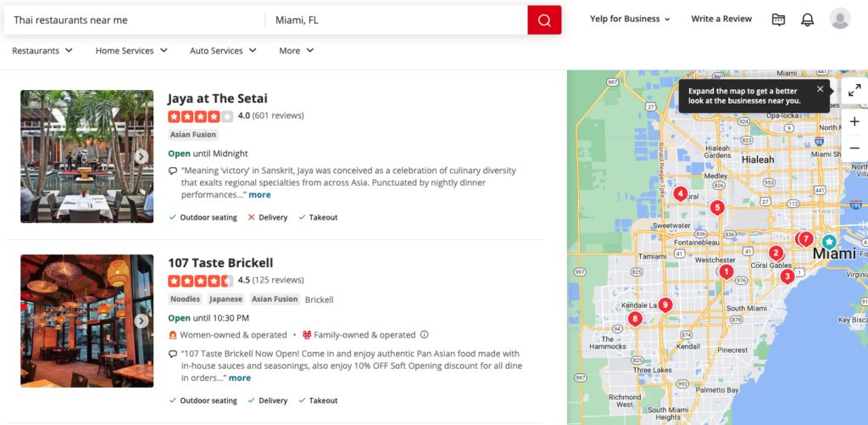
Task: Expand 'more' on 107 Taste Brickell description
Action: [240, 377]
